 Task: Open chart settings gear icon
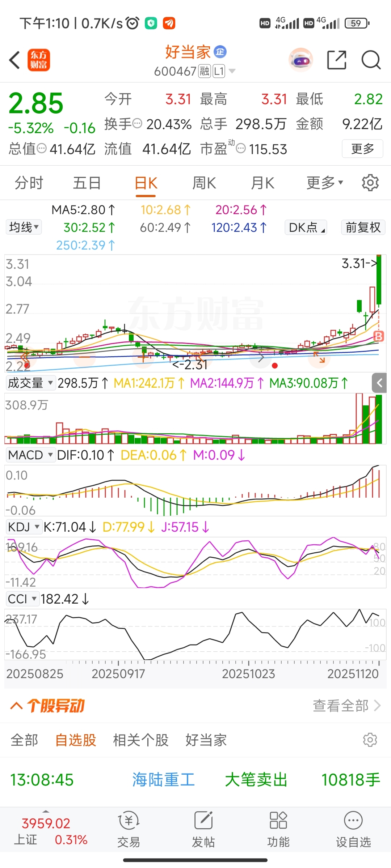370,183
